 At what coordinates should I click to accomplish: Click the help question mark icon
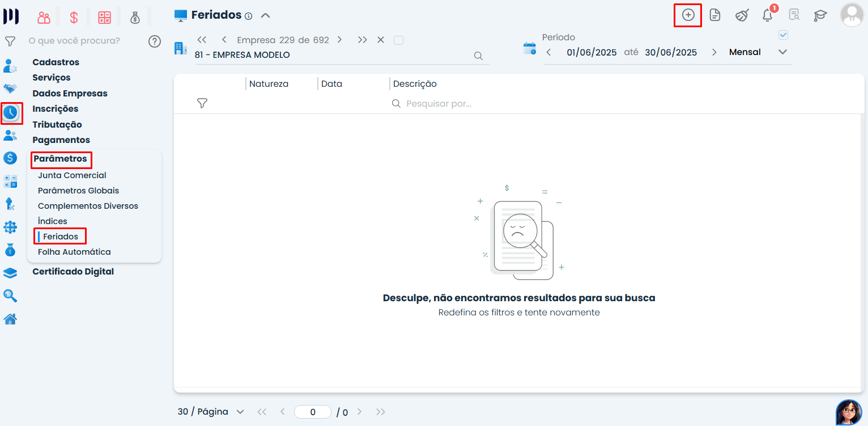tap(154, 41)
